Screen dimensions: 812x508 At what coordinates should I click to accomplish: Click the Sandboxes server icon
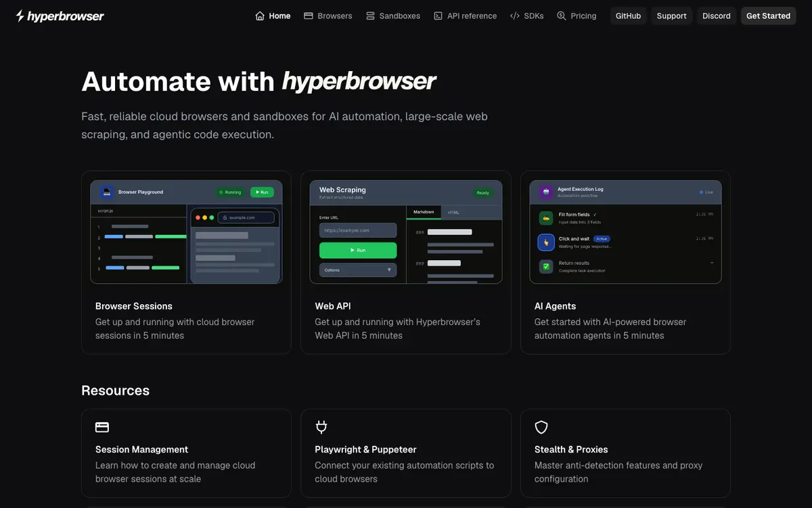click(x=370, y=16)
